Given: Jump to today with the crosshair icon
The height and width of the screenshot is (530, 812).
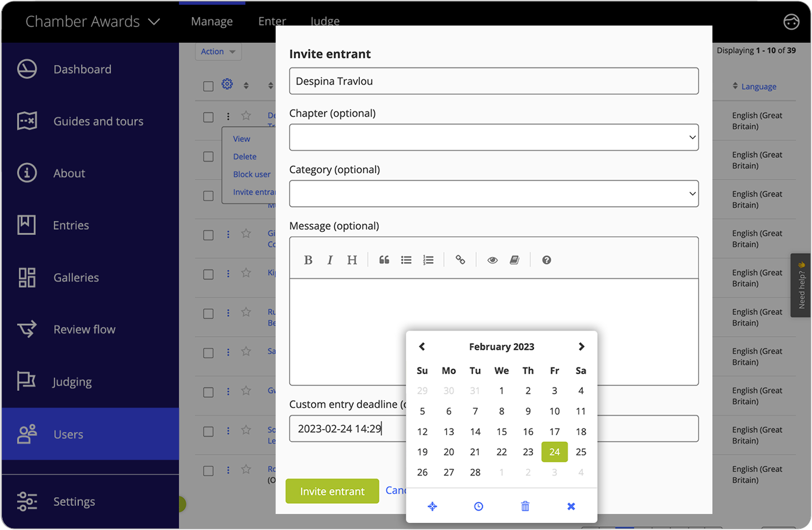Looking at the screenshot, I should (432, 506).
